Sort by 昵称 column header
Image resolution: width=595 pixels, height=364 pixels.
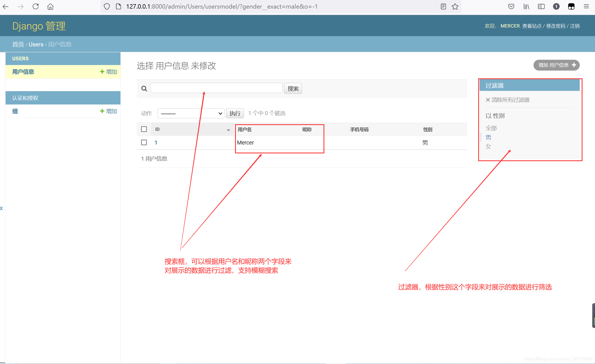pos(307,129)
